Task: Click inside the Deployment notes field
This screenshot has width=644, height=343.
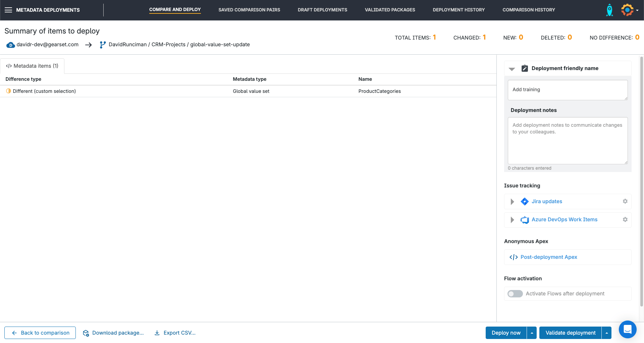Action: pos(568,141)
